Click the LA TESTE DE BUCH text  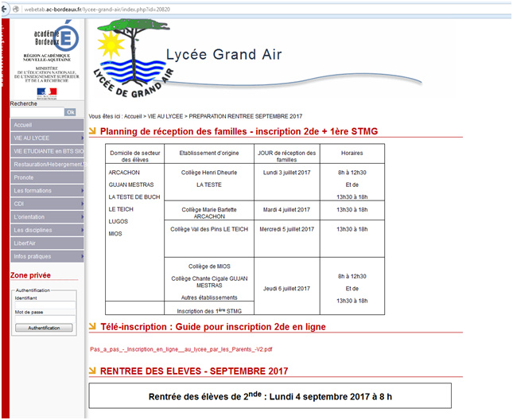click(134, 197)
